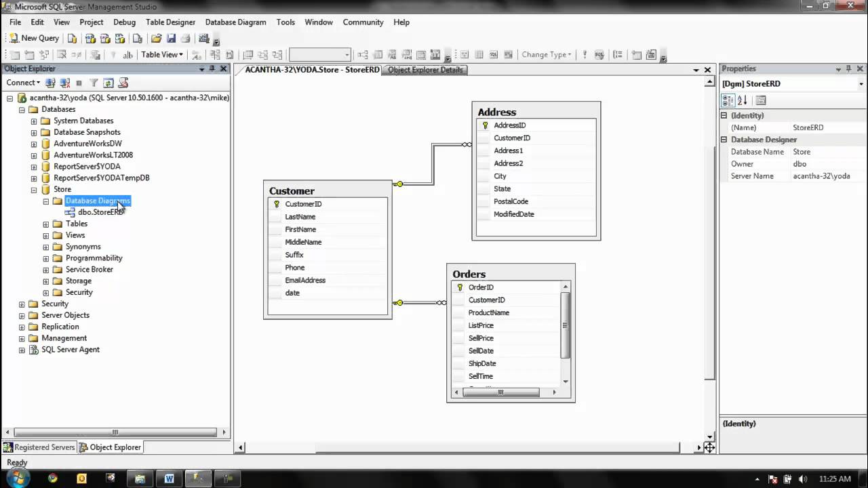Click the Execute SQL exclamation icon
The image size is (868, 488).
coord(585,54)
